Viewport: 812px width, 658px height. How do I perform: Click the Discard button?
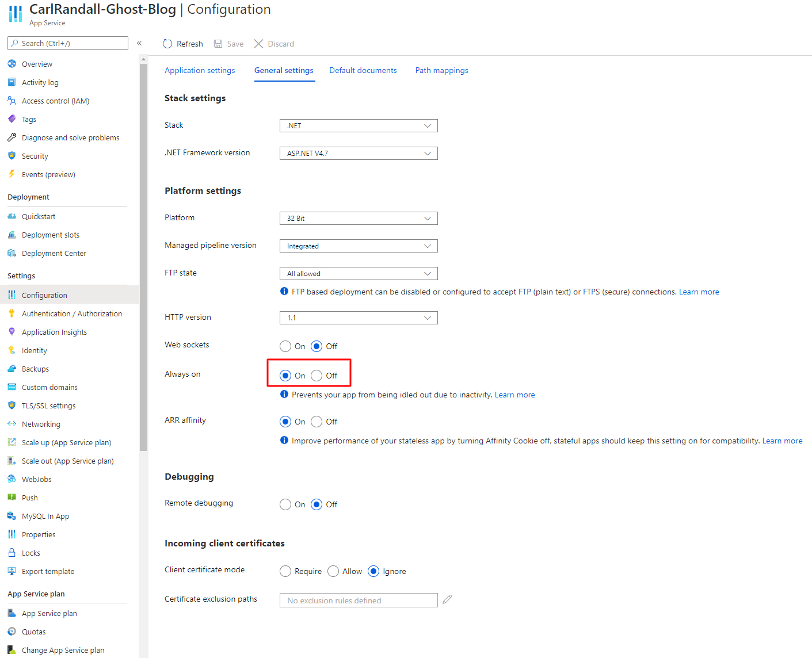pos(274,44)
